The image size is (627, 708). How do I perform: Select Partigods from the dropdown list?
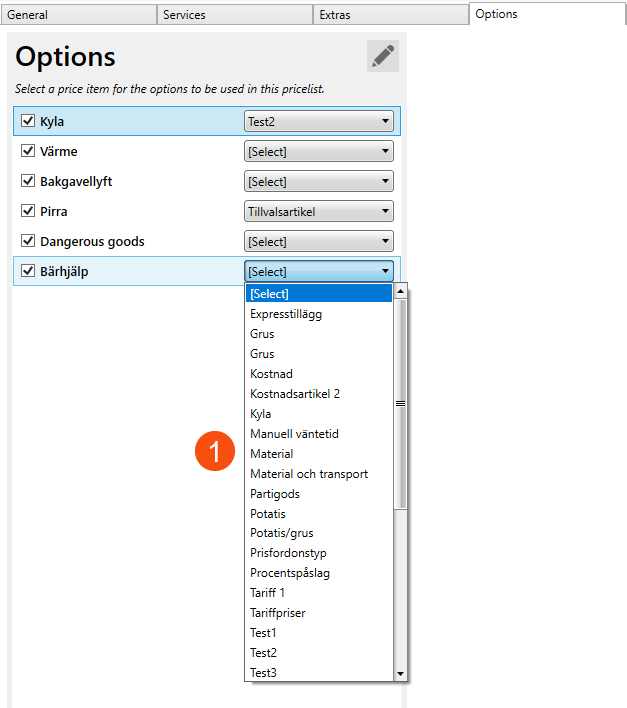pos(275,494)
